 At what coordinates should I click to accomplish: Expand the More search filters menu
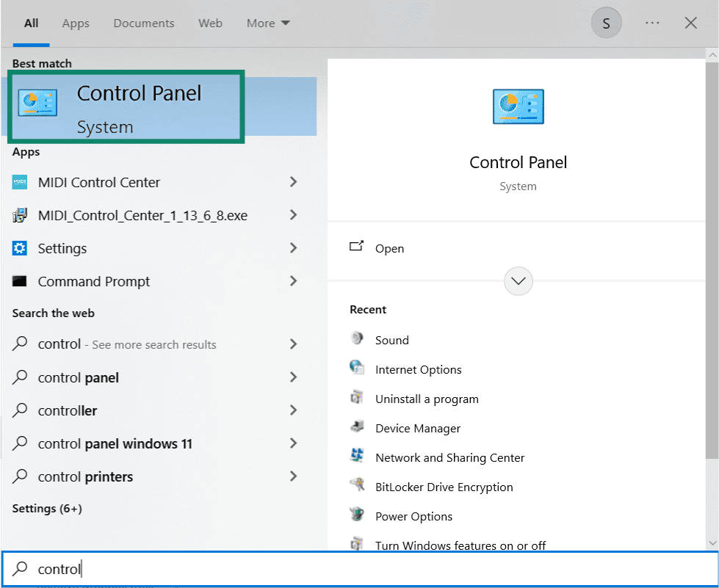(x=267, y=23)
